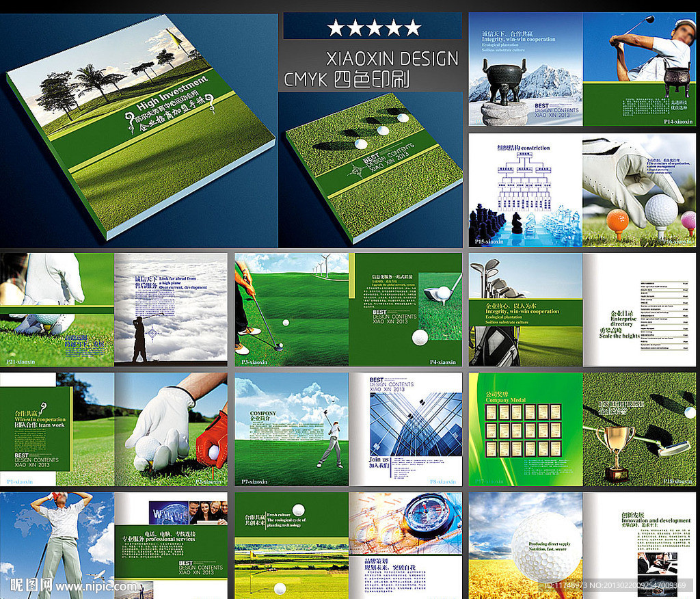This screenshot has width=700, height=599.
Task: Select the P21 page with gloved hand on grass
Action: click(x=57, y=310)
